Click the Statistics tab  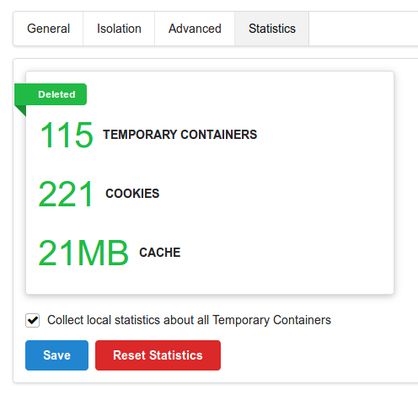272,29
